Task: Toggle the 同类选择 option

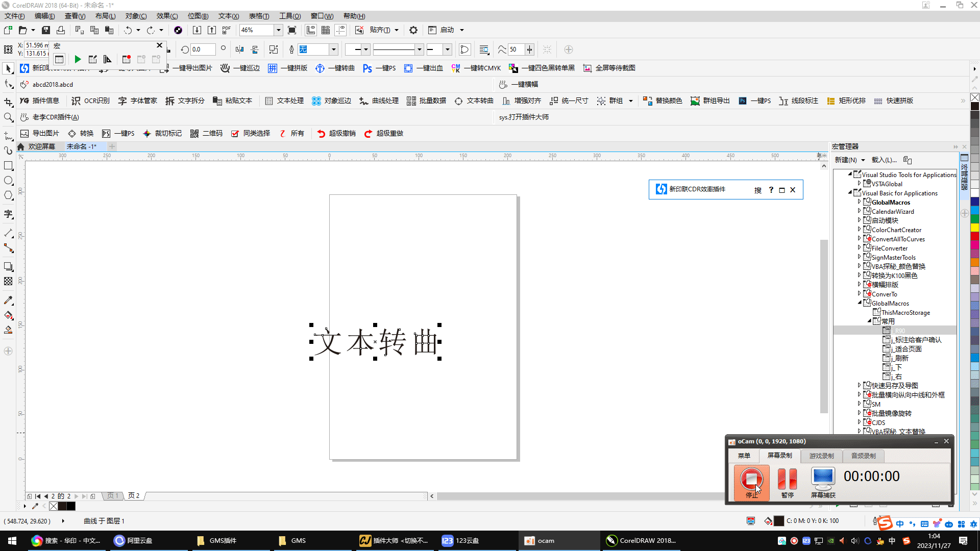Action: point(250,133)
